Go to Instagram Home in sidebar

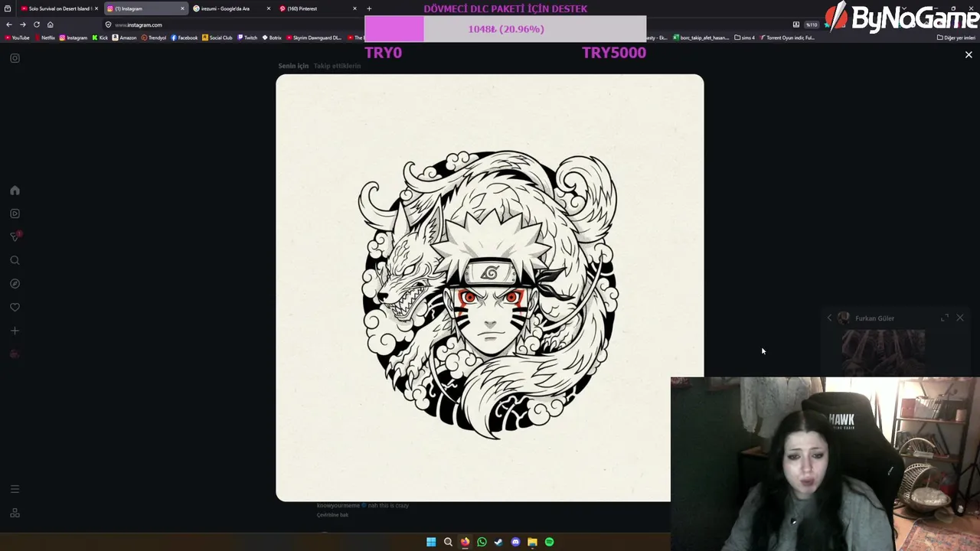[x=15, y=190]
